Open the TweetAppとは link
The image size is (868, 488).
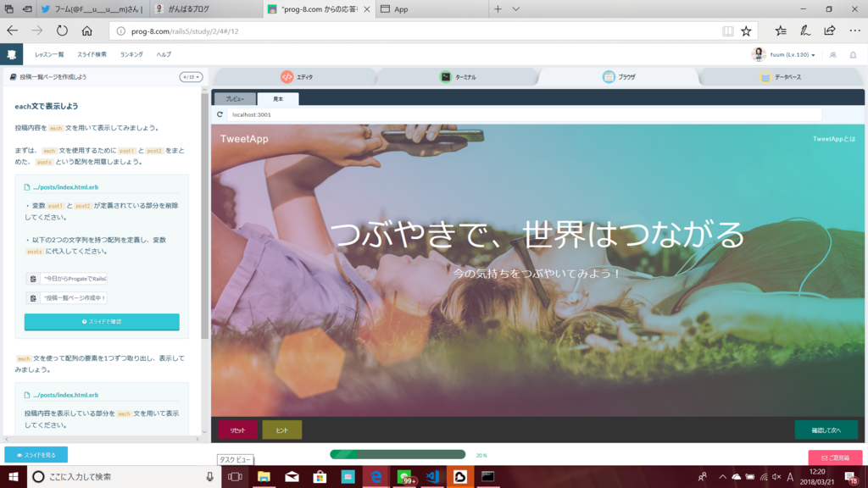pos(834,139)
